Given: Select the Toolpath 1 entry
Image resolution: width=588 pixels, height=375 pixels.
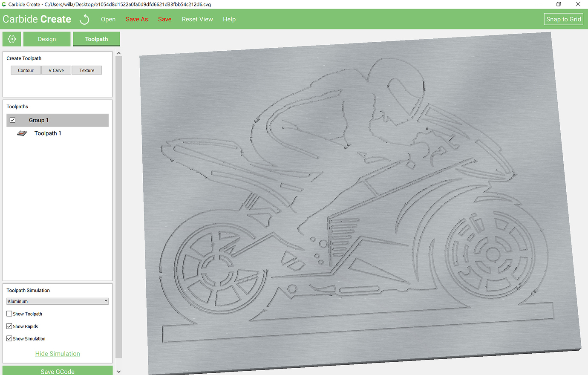Looking at the screenshot, I should pyautogui.click(x=48, y=133).
